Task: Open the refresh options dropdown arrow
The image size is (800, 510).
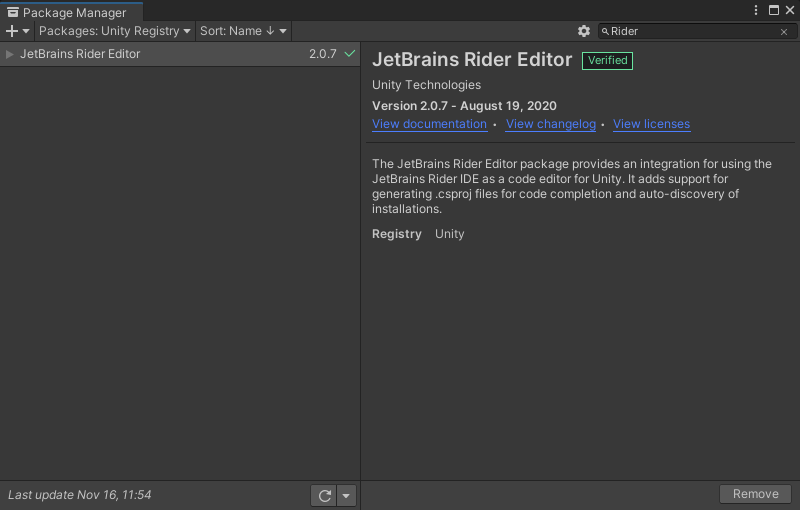Action: tap(346, 495)
